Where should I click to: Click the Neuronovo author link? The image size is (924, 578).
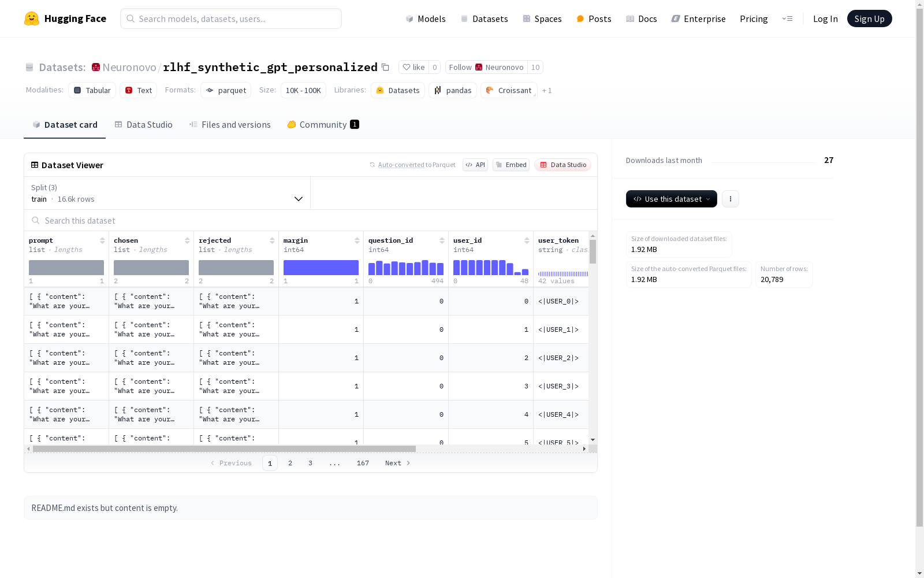(129, 67)
